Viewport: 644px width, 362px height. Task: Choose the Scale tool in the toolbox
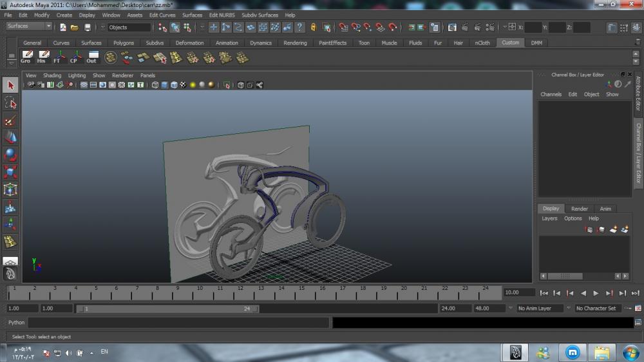(x=10, y=172)
